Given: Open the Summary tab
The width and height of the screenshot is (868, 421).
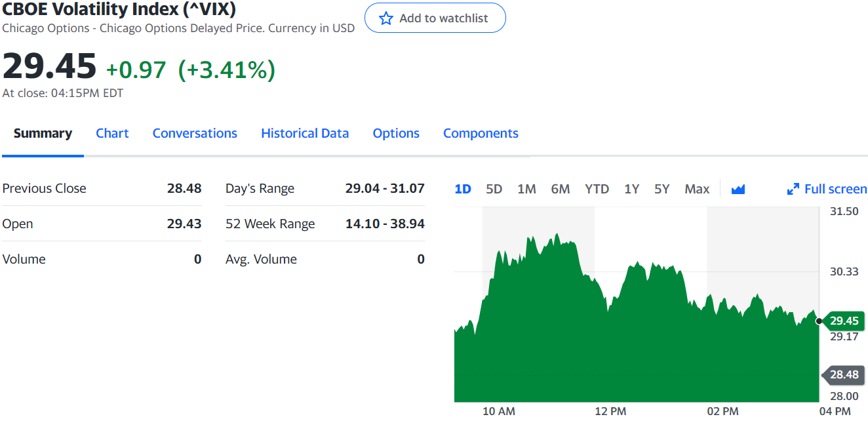Looking at the screenshot, I should pos(43,133).
